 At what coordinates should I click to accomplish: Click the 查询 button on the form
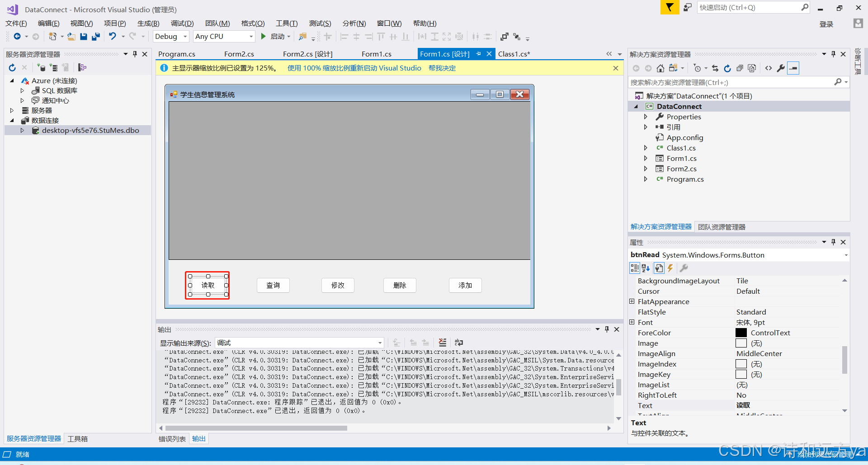click(273, 285)
